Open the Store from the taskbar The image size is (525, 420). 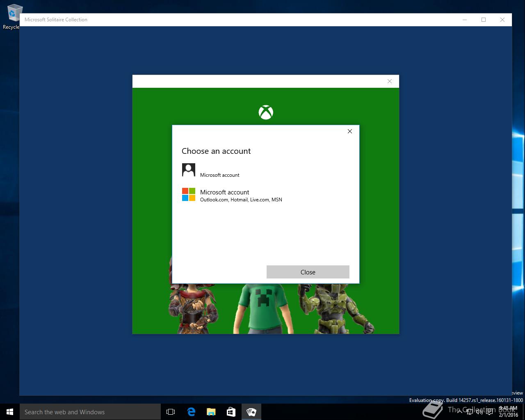pos(231,412)
